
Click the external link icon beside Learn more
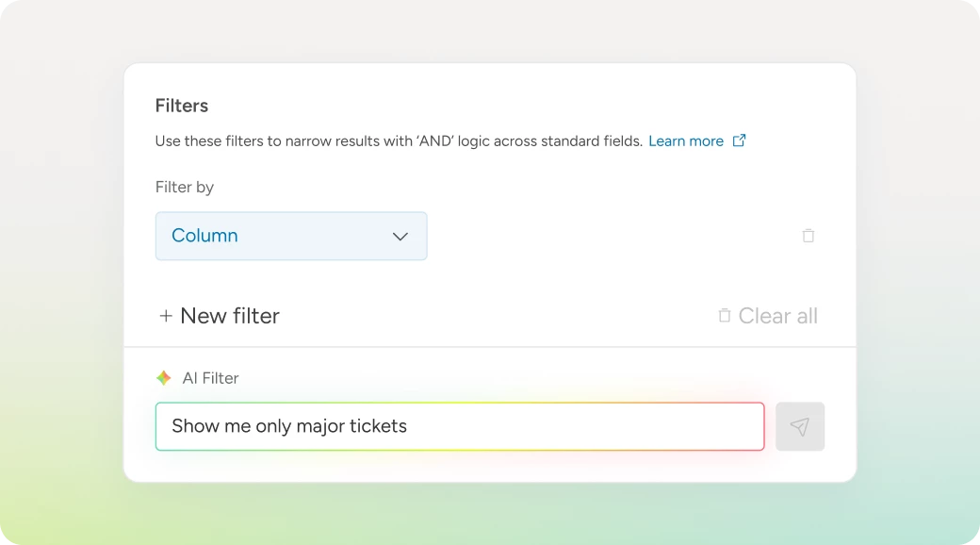tap(740, 140)
